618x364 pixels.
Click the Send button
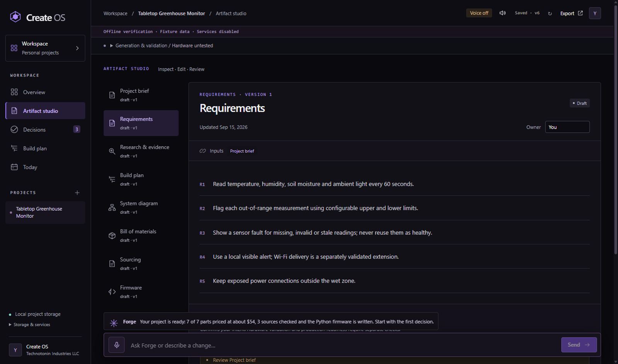579,345
